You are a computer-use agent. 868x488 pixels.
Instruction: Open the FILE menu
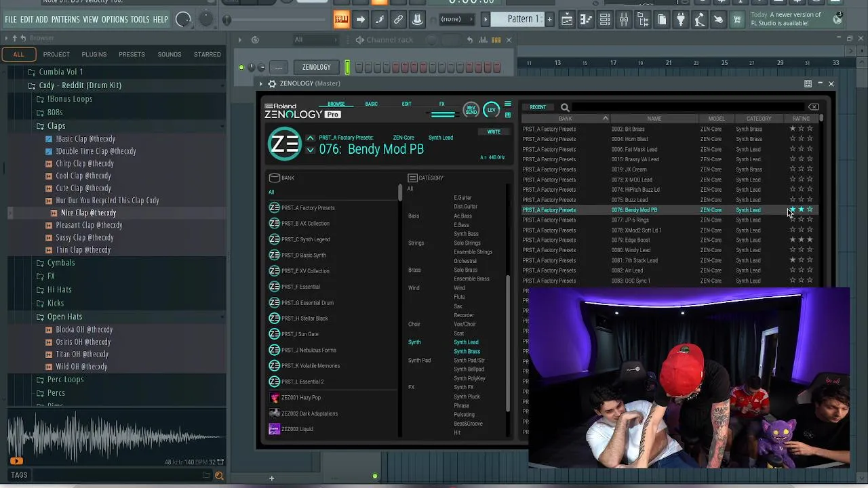11,20
